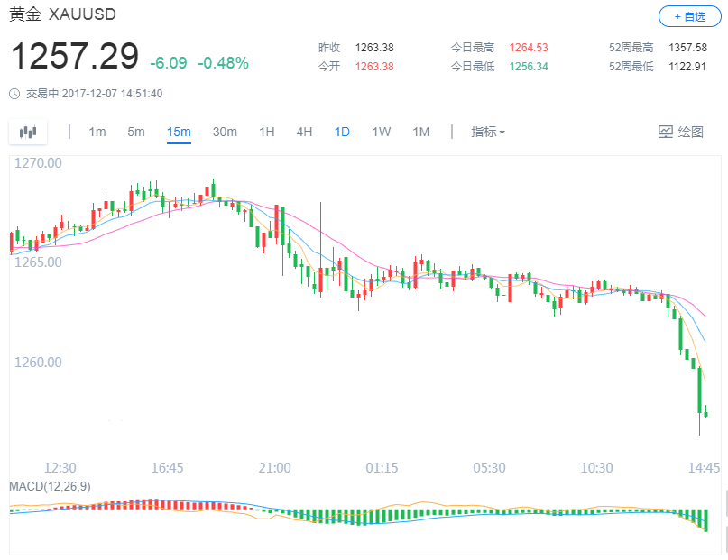Switch chart to 30m interval

pos(225,132)
